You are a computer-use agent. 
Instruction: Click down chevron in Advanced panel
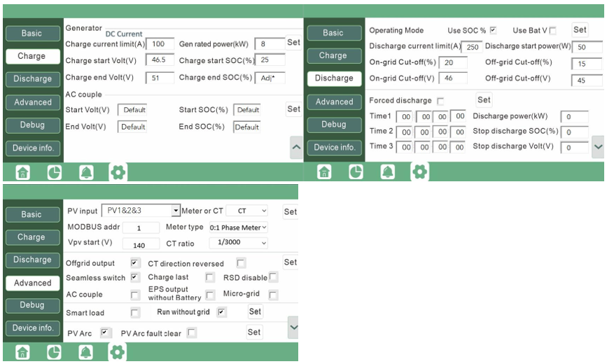coord(293,327)
